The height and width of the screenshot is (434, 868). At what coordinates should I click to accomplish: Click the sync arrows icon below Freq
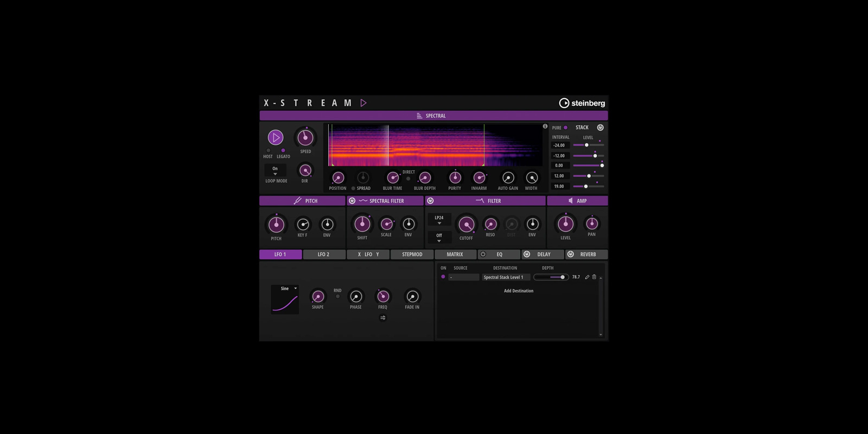coord(382,318)
